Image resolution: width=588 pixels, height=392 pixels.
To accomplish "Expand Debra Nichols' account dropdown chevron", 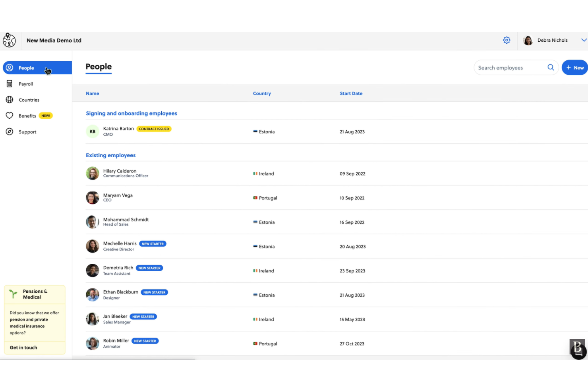I will click(x=584, y=40).
